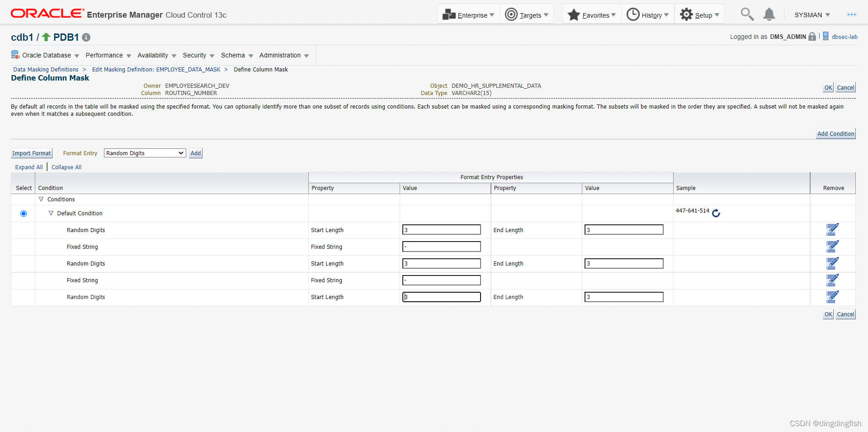Open the Targets menu

tap(526, 14)
